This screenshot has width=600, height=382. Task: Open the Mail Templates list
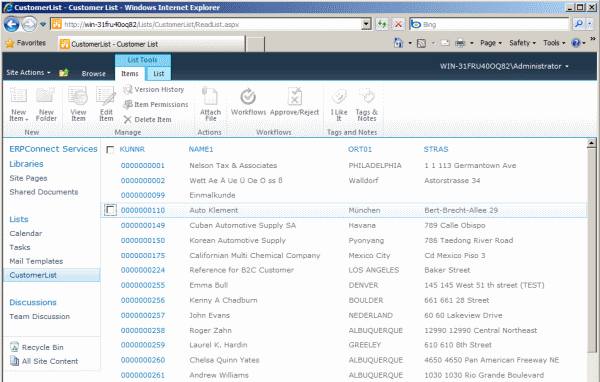pyautogui.click(x=36, y=261)
